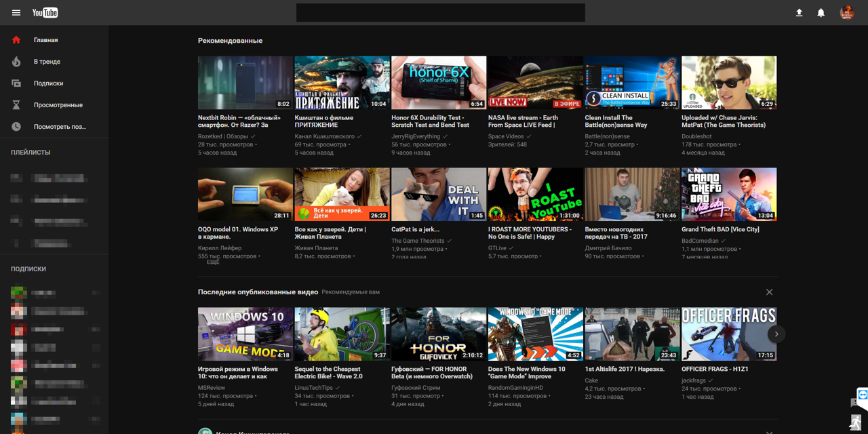Click the ПОДПИСКИ sidebar header
Viewport: 868px width, 434px height.
tap(28, 269)
